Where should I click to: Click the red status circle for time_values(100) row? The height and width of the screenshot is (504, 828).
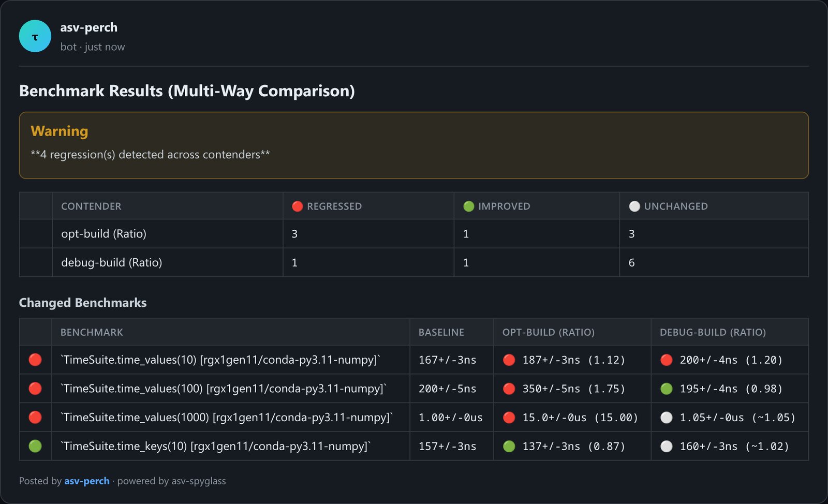(x=35, y=389)
